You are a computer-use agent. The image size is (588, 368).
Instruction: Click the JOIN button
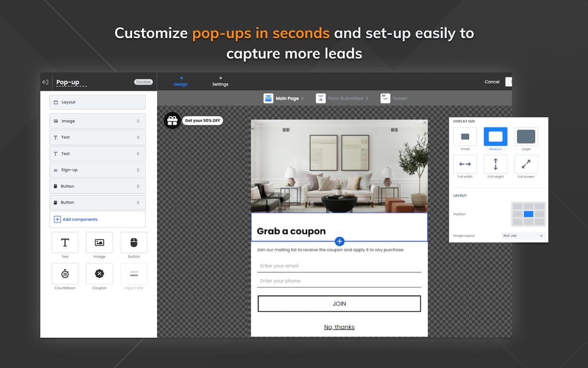[339, 304]
